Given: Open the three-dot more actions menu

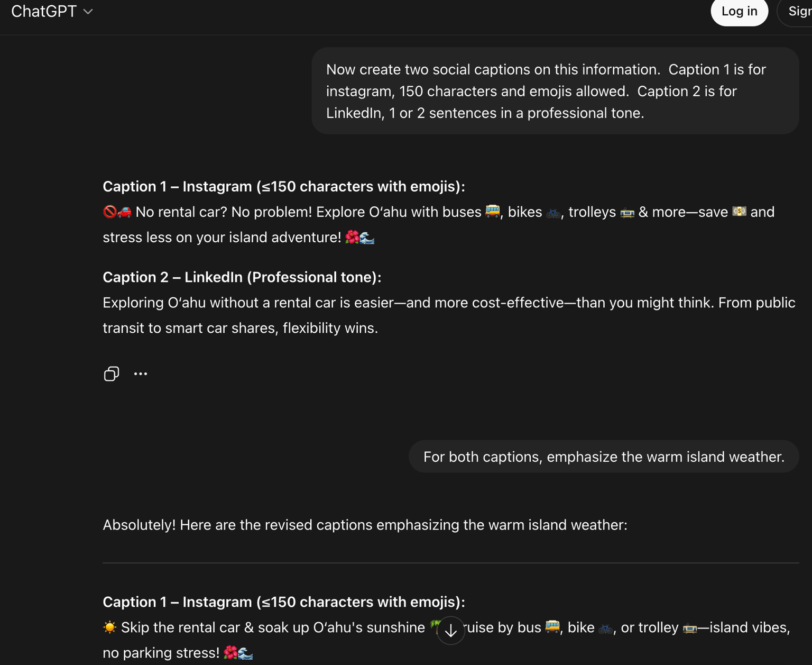Looking at the screenshot, I should 141,374.
